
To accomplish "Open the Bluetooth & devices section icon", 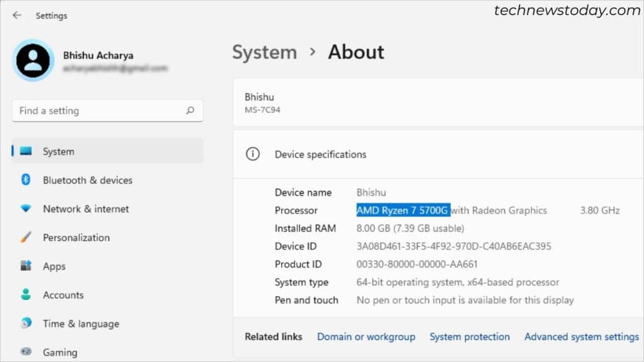I will click(x=25, y=180).
